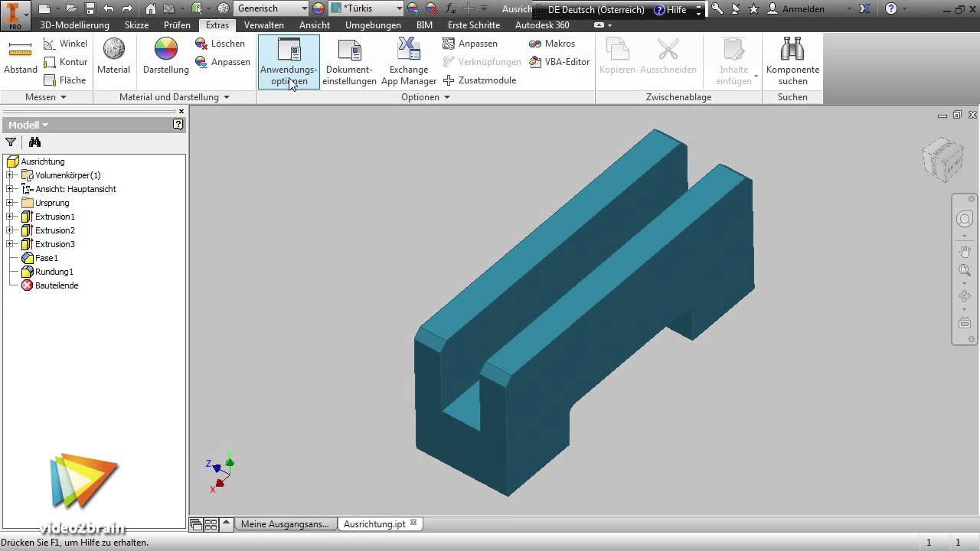
Task: Go to the Home view icon
Action: (x=151, y=9)
